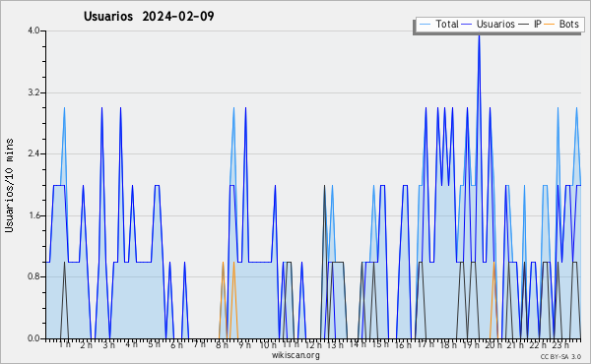
Task: Click the '16 h' x-axis label
Action: [x=403, y=344]
